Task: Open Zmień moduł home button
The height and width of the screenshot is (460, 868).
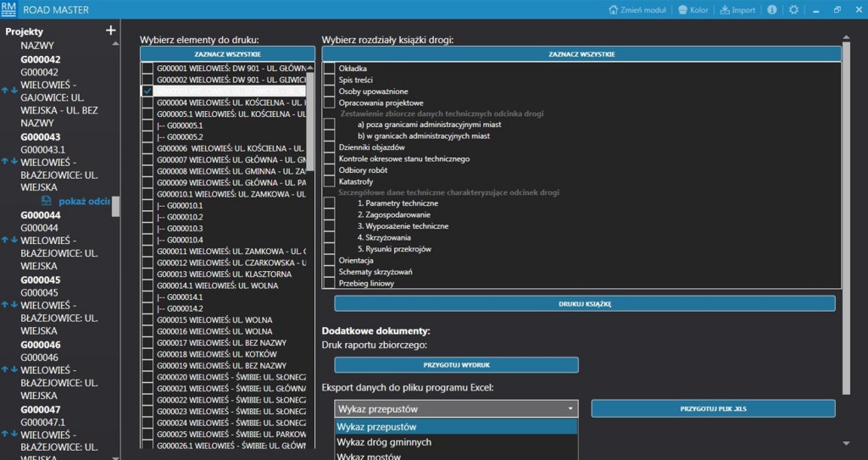Action: (637, 10)
